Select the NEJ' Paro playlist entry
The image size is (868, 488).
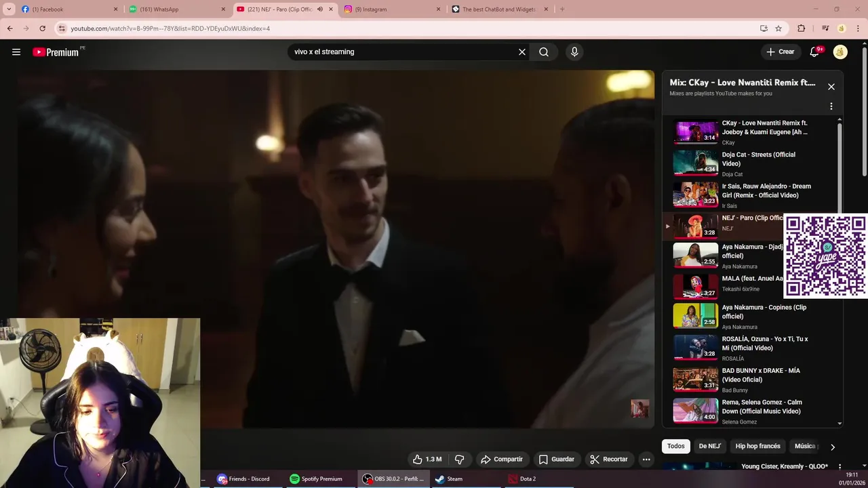723,226
